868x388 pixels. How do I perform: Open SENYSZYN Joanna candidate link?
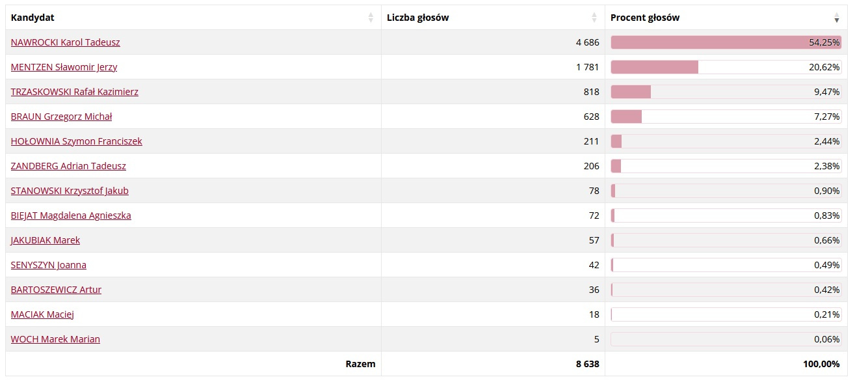tap(49, 265)
